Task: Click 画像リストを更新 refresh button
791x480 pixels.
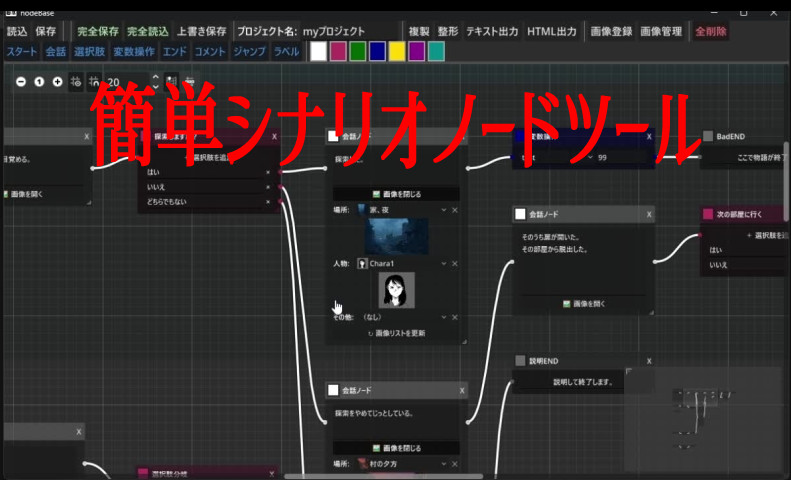Action: click(397, 333)
